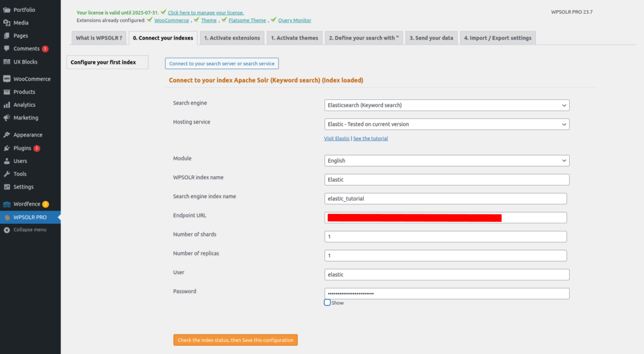The image size is (644, 354).
Task: Click the Users person icon
Action: point(6,161)
